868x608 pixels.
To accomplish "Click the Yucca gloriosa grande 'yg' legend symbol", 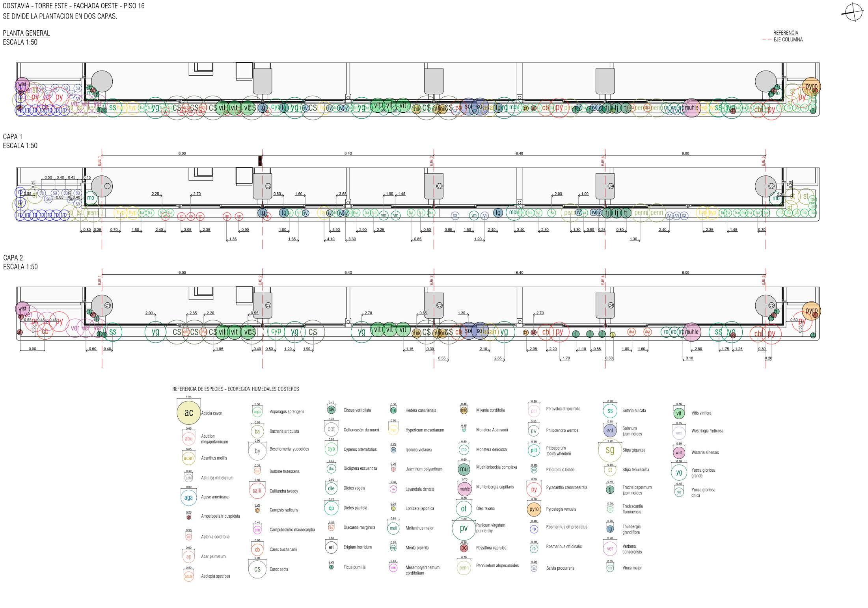I will (678, 472).
